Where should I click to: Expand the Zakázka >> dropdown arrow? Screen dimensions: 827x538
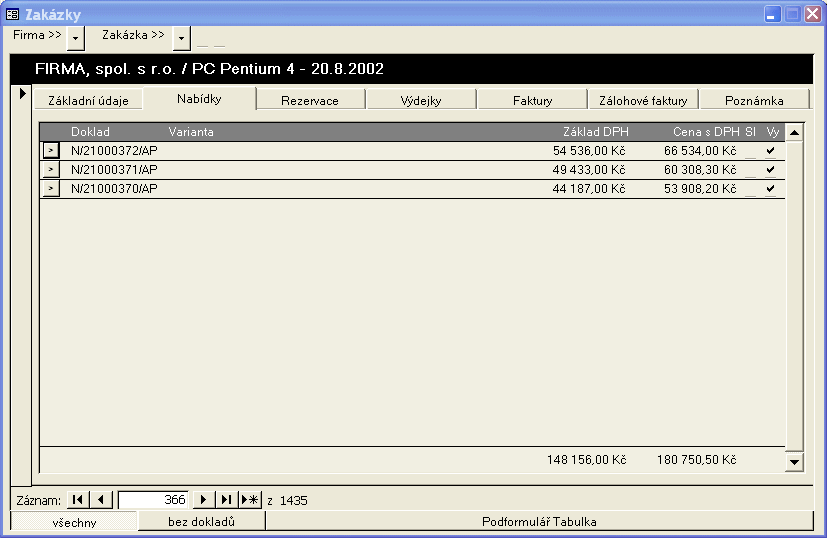[181, 38]
